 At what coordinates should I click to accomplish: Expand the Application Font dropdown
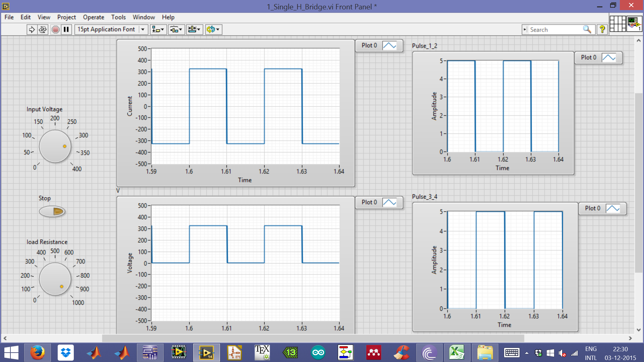point(143,29)
